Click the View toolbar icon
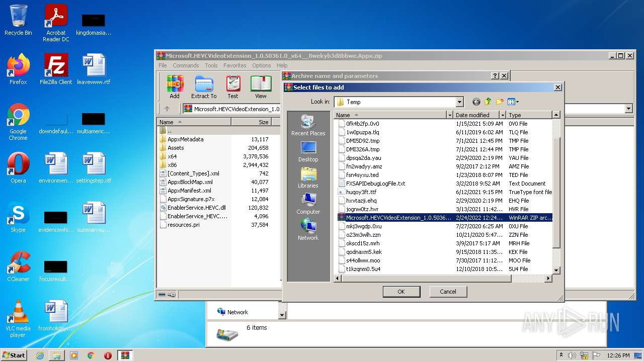This screenshot has width=644, height=362. pos(261,87)
